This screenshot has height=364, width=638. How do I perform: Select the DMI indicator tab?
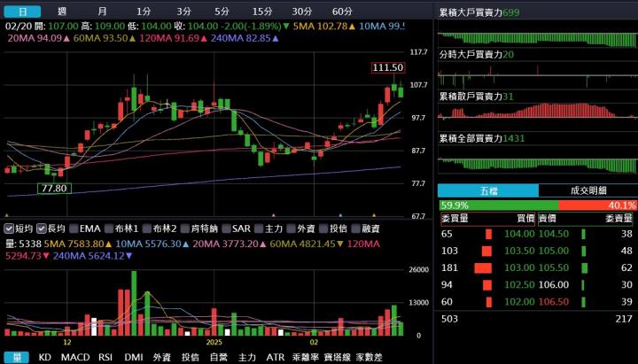134,358
